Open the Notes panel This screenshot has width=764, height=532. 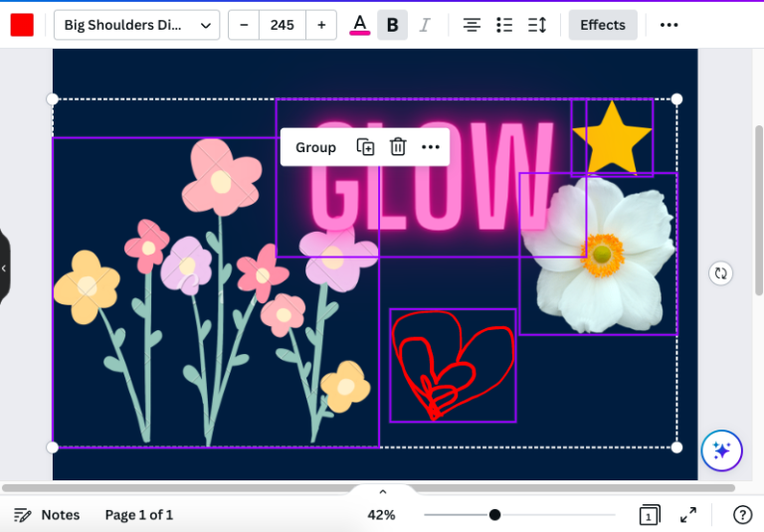pos(47,515)
